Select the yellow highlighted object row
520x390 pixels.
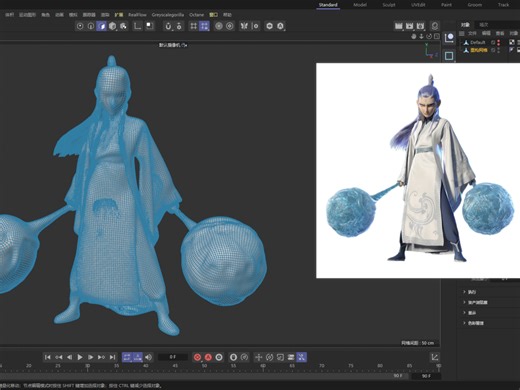pyautogui.click(x=479, y=50)
